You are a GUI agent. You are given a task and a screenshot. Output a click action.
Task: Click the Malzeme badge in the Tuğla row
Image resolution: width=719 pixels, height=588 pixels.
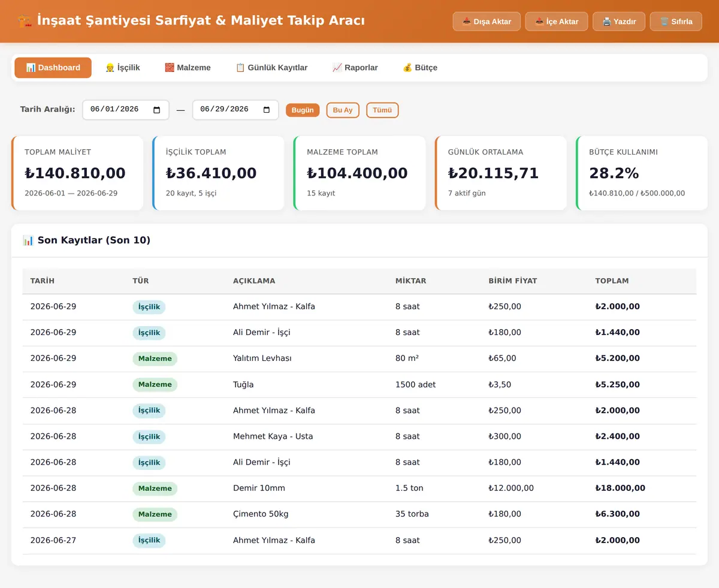click(x=155, y=385)
